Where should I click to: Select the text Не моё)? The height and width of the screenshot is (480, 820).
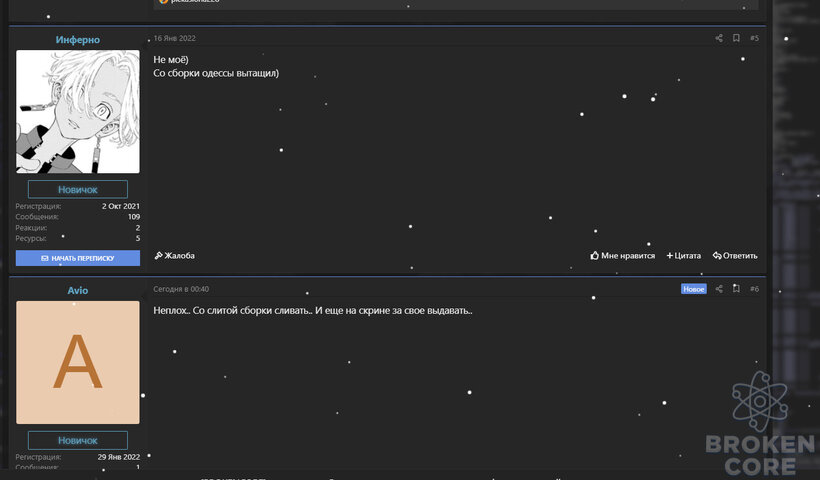coord(171,60)
